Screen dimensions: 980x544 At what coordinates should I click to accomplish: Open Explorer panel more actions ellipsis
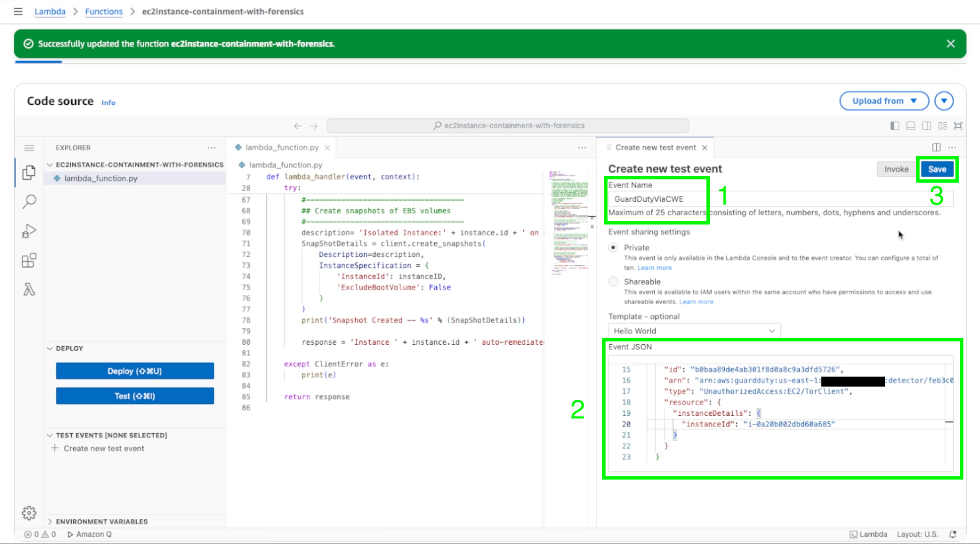pyautogui.click(x=211, y=147)
